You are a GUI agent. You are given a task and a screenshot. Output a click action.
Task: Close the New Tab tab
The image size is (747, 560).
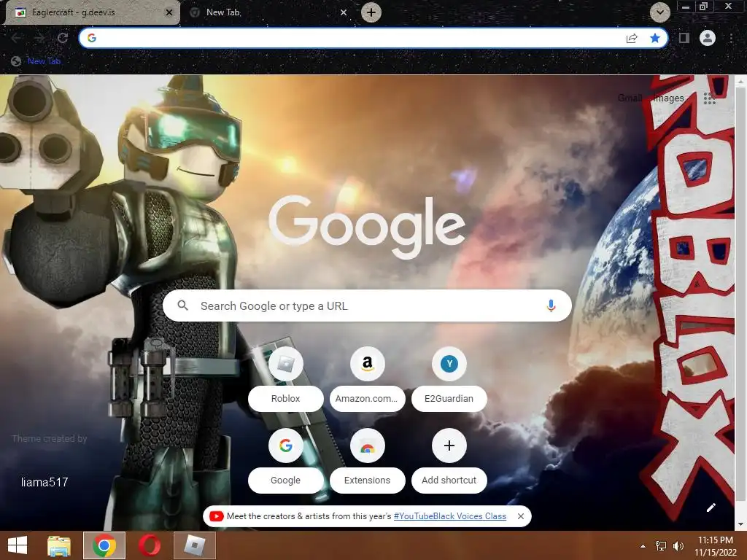click(x=343, y=12)
